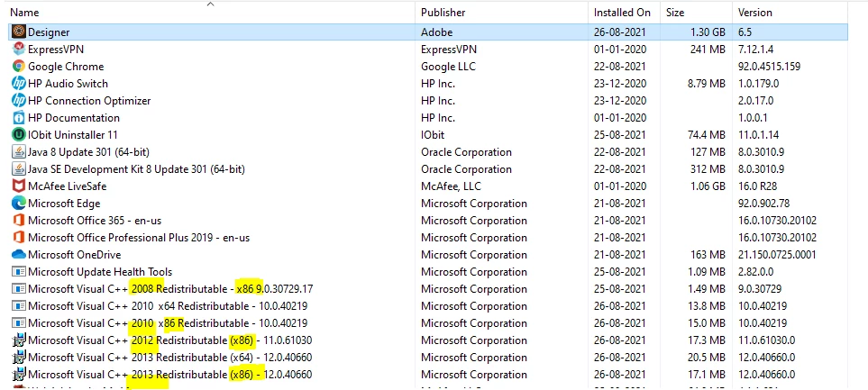Screen dimensions: 868x390
Task: Select HP Audio Switch in the list
Action: click(69, 84)
